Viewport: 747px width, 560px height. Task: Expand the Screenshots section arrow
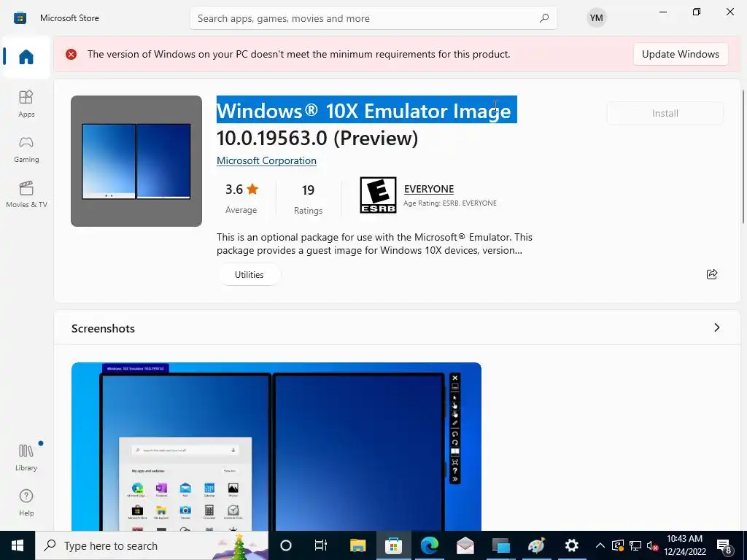click(716, 327)
